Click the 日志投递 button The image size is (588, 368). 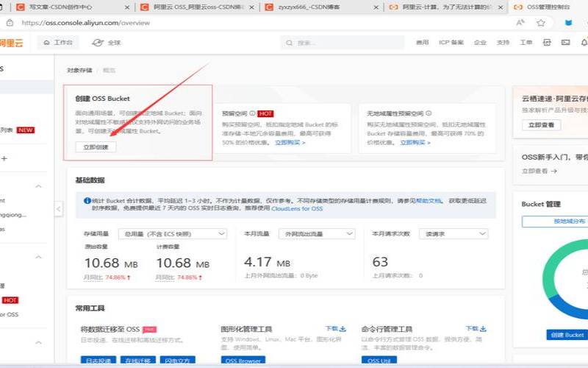coord(98,361)
